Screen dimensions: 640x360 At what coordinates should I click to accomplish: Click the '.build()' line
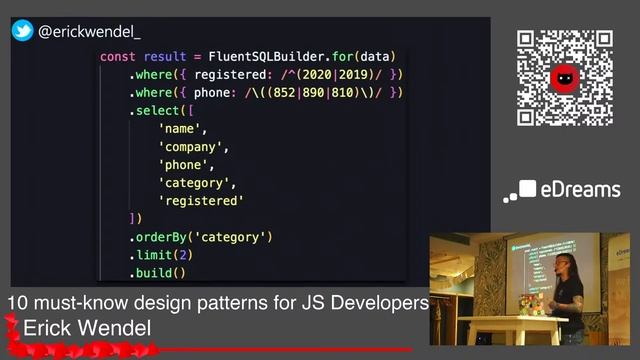point(158,273)
